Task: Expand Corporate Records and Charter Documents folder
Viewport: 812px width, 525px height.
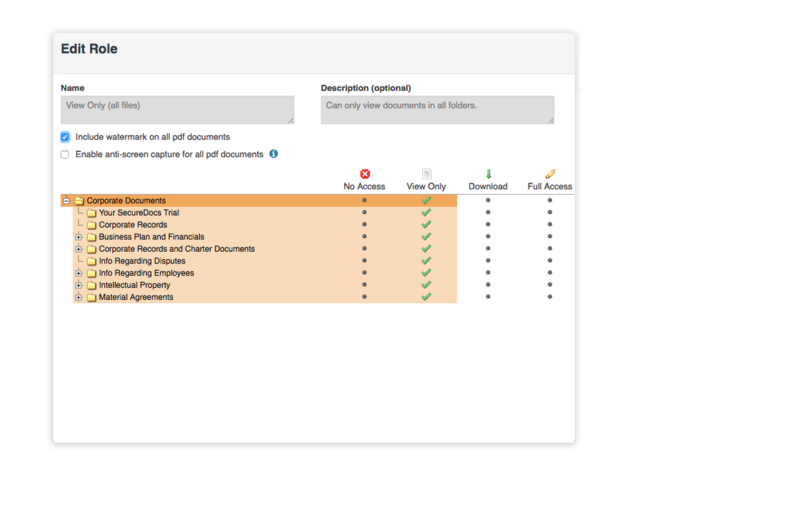Action: (x=78, y=249)
